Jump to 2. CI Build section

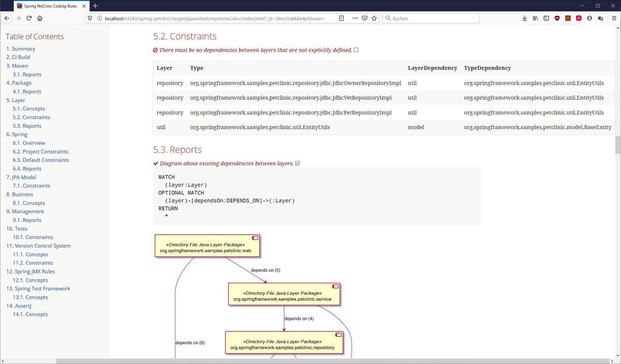(x=18, y=57)
